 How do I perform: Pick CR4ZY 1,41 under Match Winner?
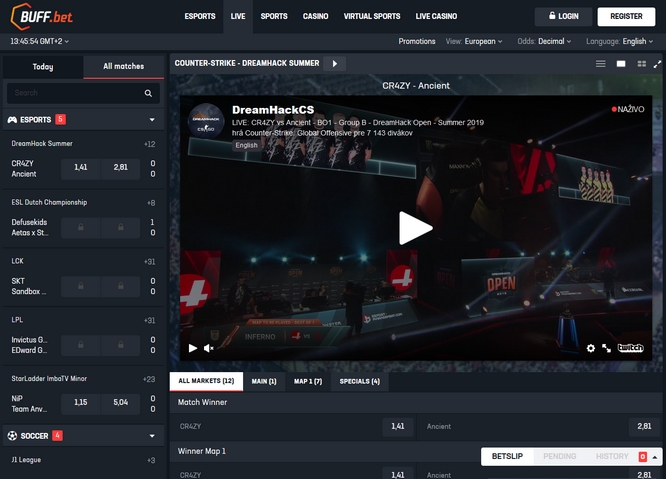[398, 426]
